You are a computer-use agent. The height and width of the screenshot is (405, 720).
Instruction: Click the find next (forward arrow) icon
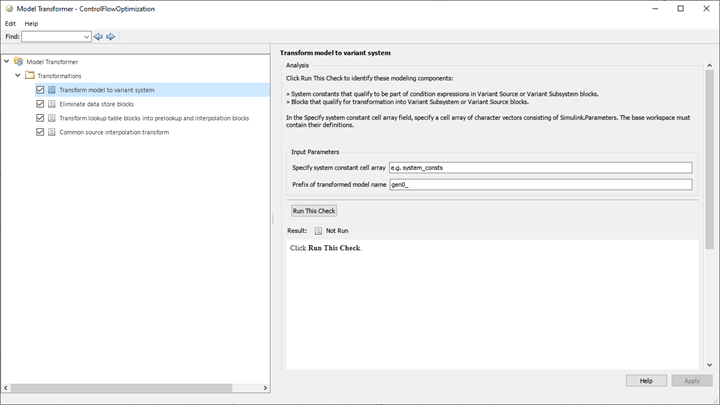pos(111,37)
